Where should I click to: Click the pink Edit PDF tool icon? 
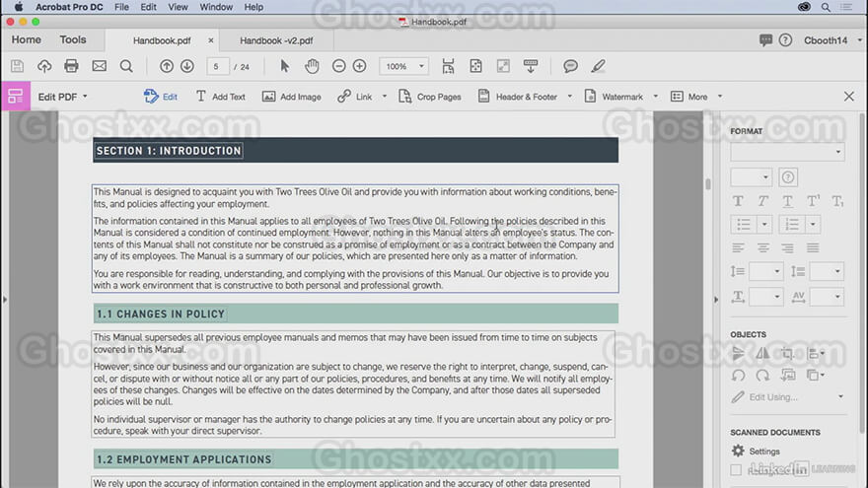tap(16, 97)
